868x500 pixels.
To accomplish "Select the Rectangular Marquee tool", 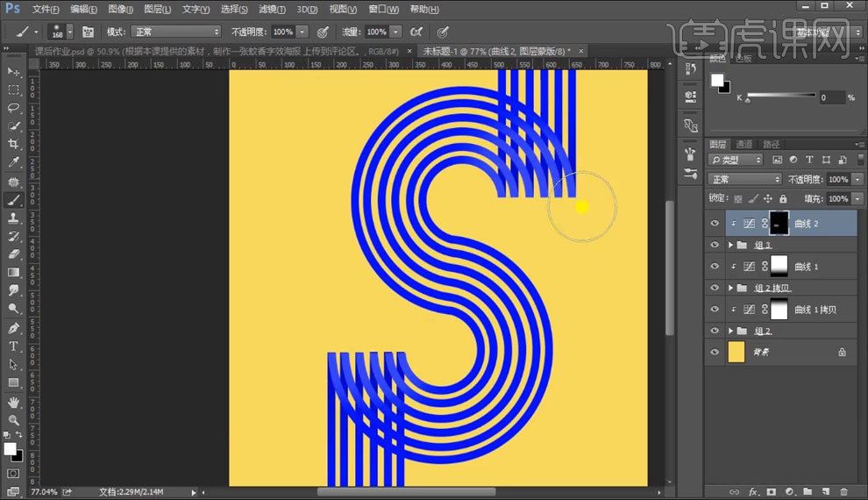I will (x=13, y=89).
